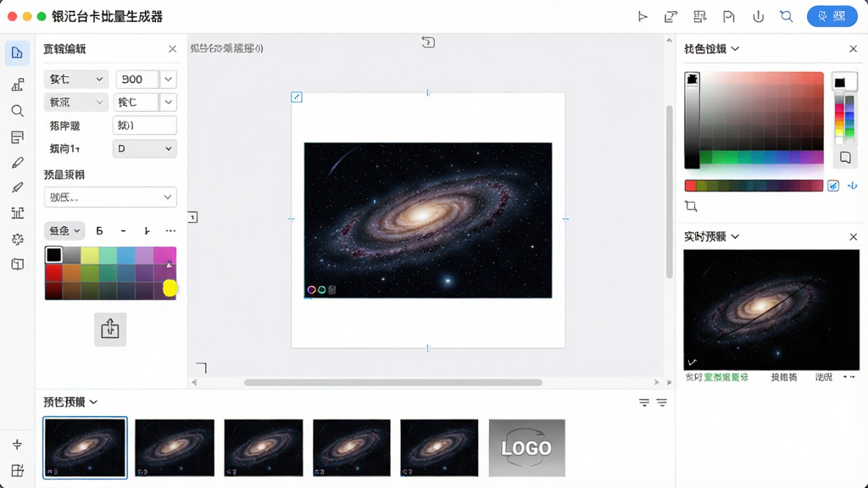The height and width of the screenshot is (488, 868).
Task: Click the live preview galaxy image
Action: coord(771,310)
